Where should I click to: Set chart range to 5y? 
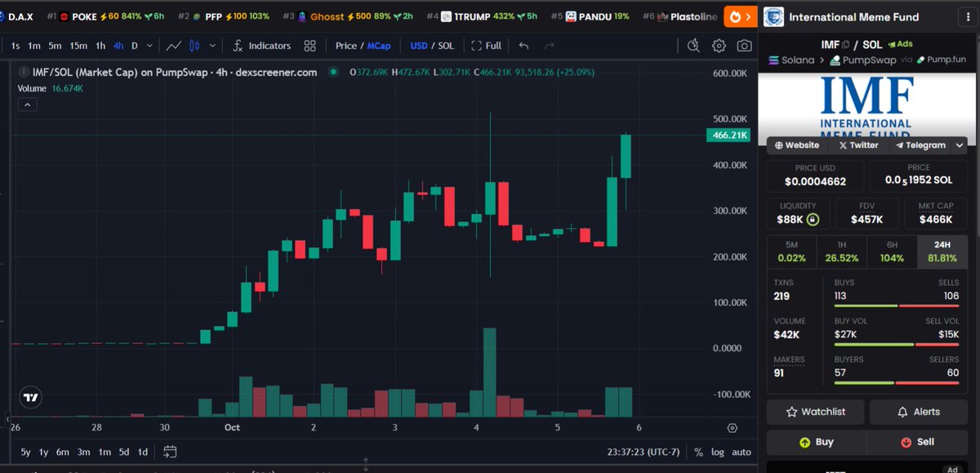(26, 452)
